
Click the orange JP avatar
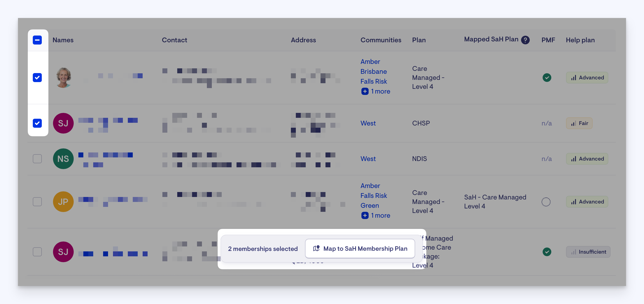[63, 202]
